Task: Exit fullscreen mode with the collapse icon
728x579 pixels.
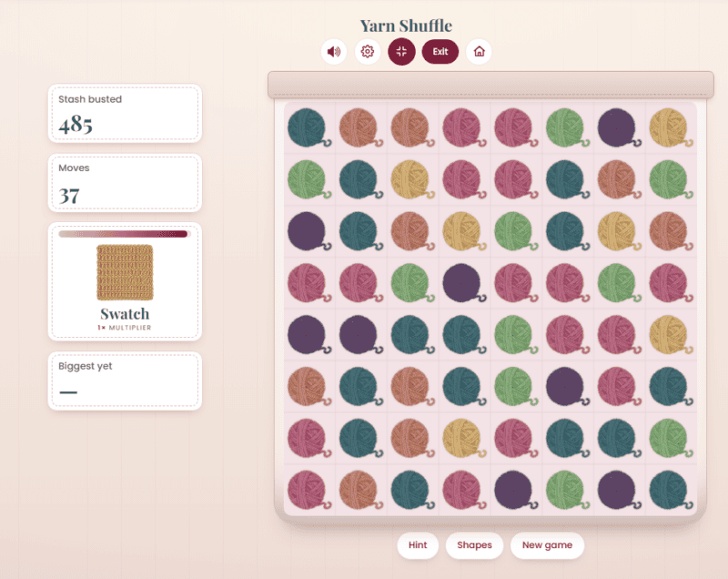Action: [401, 52]
